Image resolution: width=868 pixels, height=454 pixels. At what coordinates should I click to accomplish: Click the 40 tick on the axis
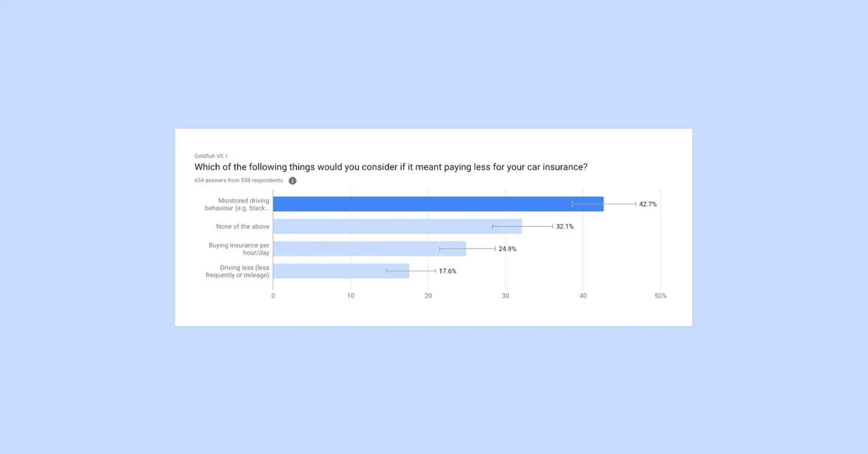click(583, 296)
